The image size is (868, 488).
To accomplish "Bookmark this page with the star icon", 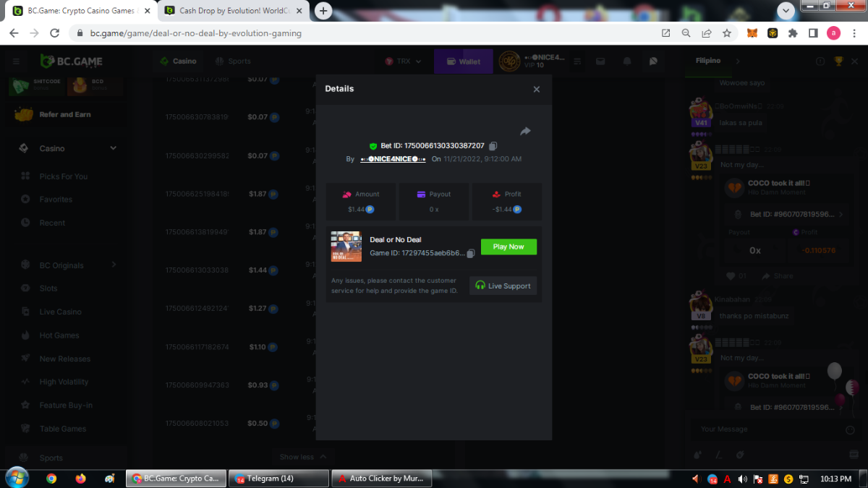I will 726,33.
